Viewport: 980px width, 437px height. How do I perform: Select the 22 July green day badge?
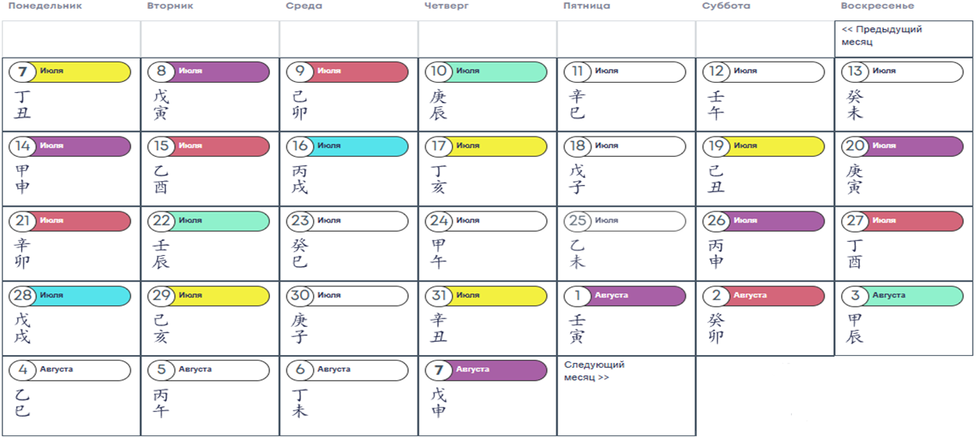point(208,222)
